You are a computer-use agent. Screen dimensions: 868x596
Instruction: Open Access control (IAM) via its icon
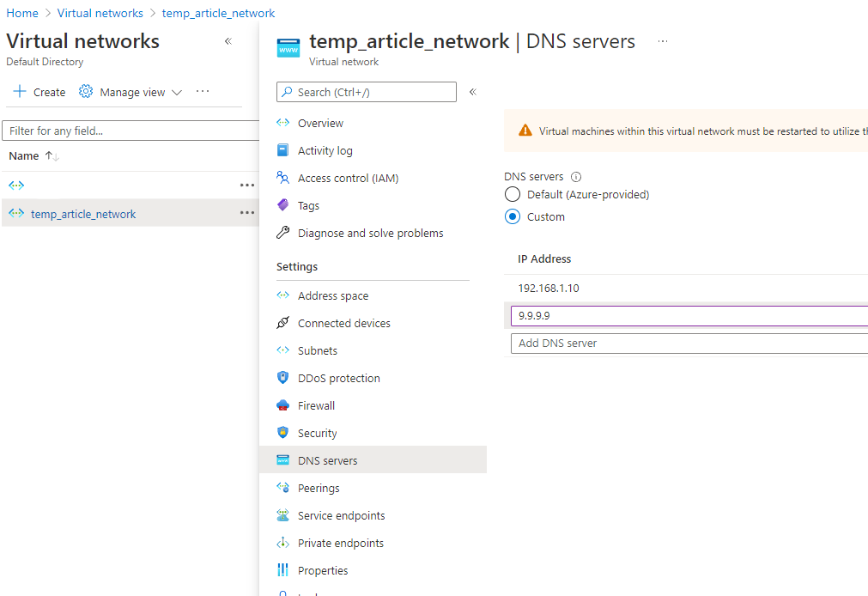click(283, 178)
